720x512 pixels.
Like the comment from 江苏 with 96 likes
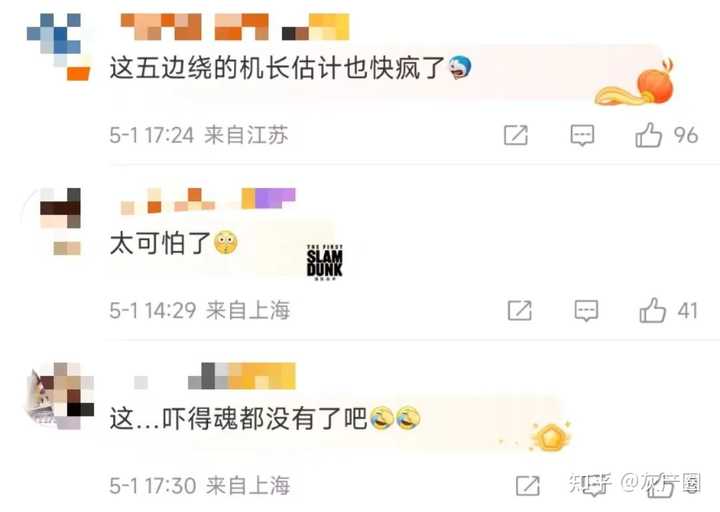coord(648,135)
